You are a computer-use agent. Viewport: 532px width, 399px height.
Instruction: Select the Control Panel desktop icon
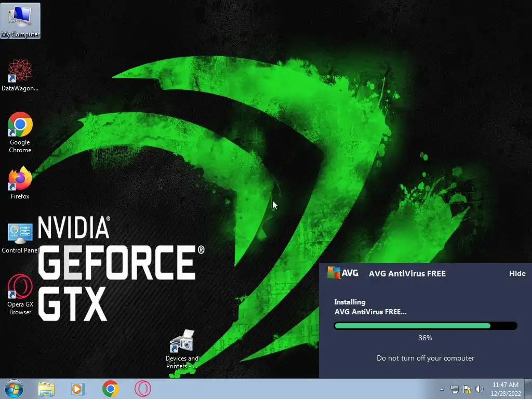pos(20,238)
